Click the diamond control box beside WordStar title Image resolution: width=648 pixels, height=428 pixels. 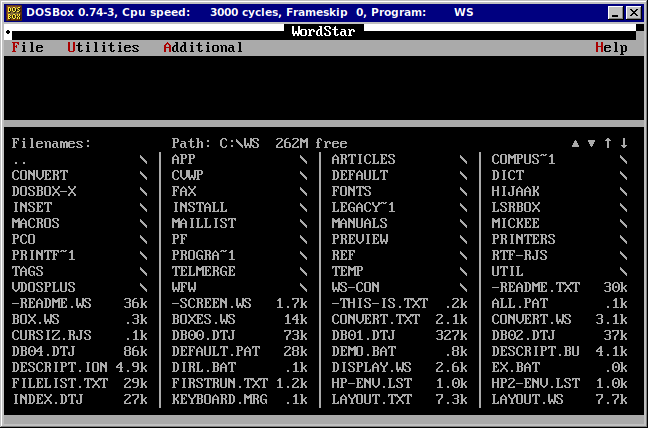[8, 32]
